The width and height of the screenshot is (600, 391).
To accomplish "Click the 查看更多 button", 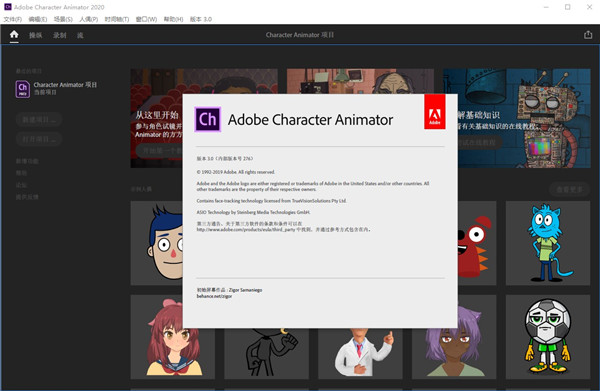I will [569, 189].
